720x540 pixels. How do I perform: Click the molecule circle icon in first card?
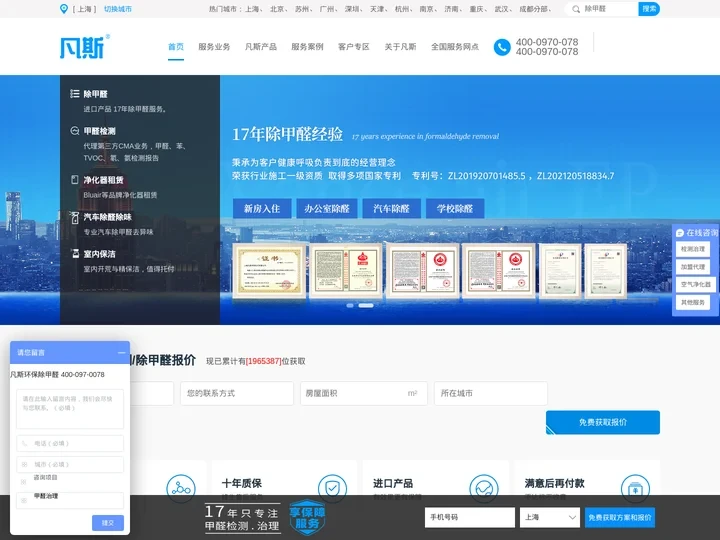tap(181, 489)
